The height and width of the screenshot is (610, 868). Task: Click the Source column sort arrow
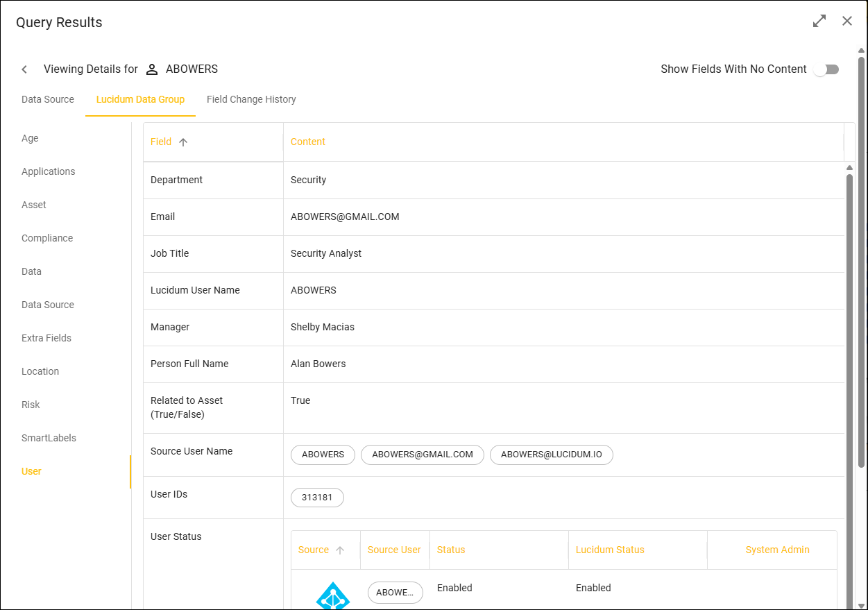click(x=340, y=550)
